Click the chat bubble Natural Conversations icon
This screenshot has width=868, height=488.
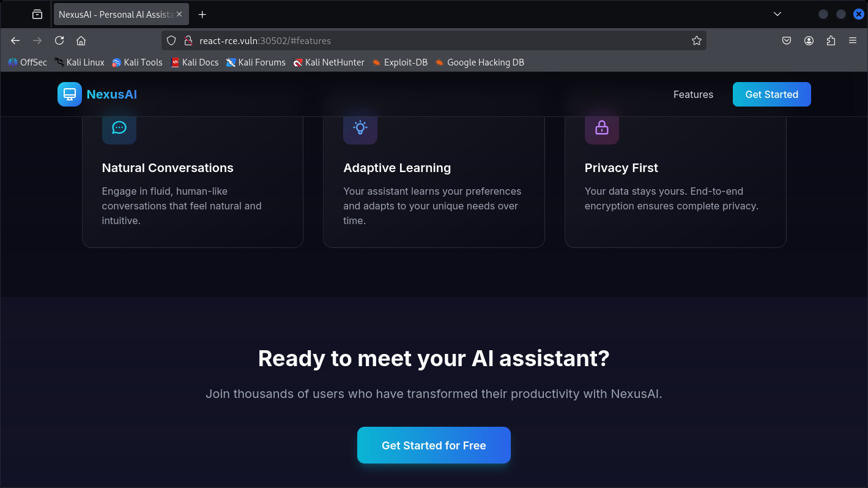click(x=119, y=127)
